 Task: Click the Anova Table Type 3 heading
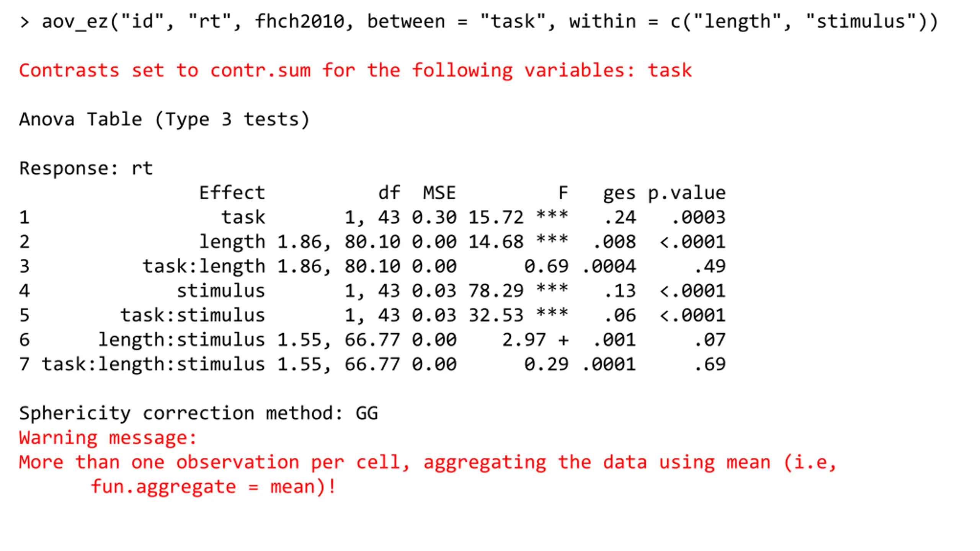pyautogui.click(x=164, y=119)
